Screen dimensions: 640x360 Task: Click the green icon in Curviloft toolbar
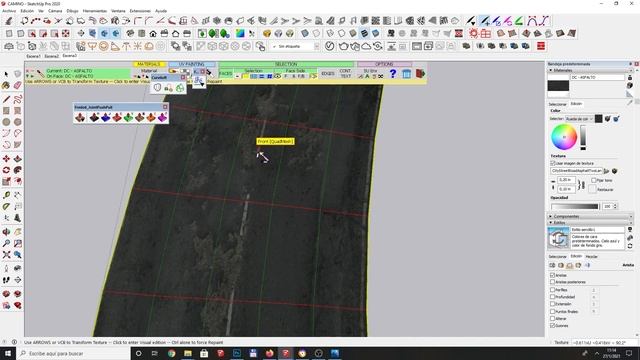point(180,87)
